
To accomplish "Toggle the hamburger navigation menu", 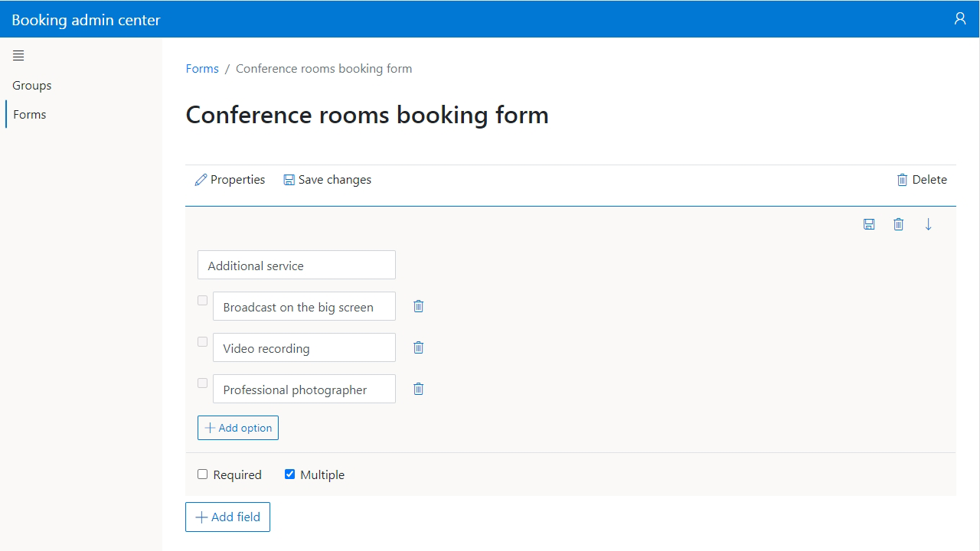I will 18,55.
